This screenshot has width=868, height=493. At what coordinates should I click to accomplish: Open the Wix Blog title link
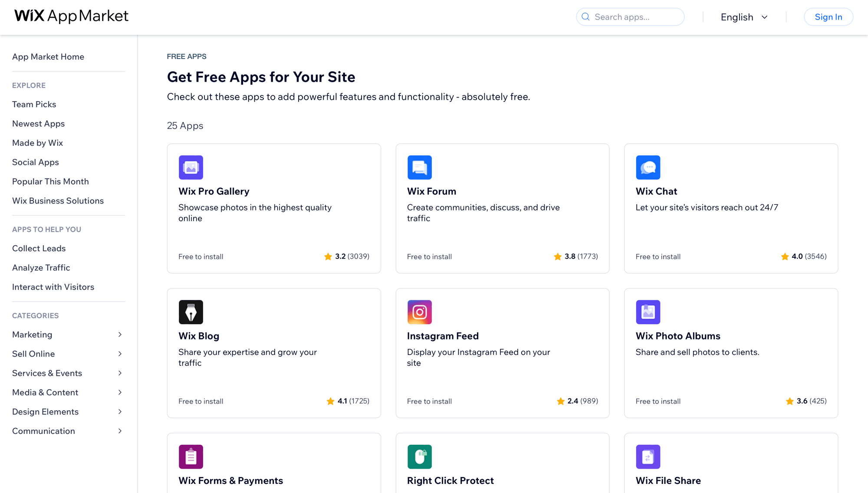tap(199, 336)
